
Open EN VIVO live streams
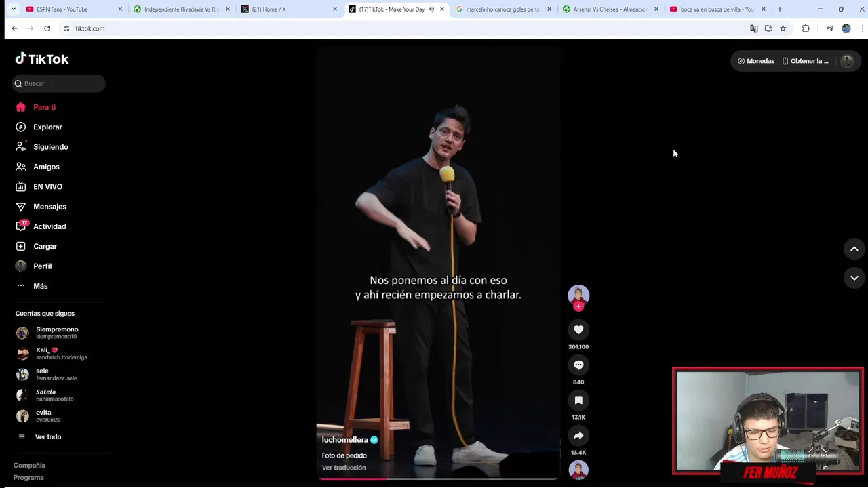pos(47,186)
